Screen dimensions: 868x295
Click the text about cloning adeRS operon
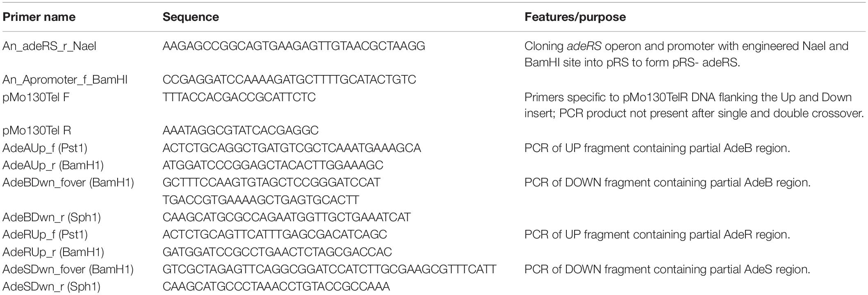(x=686, y=54)
